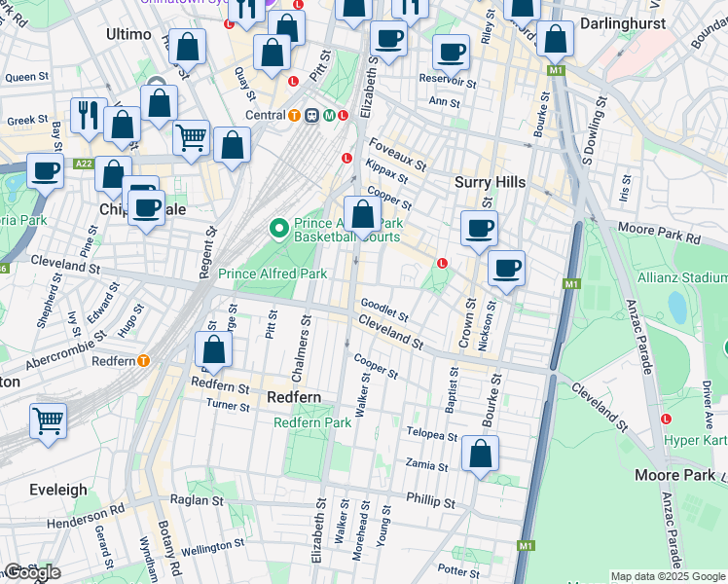Click the Botany Rd label
728x584 pixels.
pyautogui.click(x=169, y=548)
